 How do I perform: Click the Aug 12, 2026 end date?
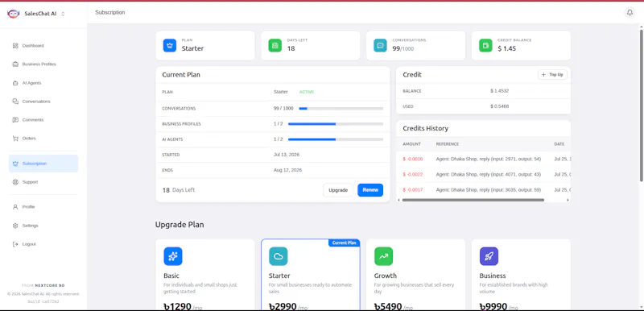point(288,170)
